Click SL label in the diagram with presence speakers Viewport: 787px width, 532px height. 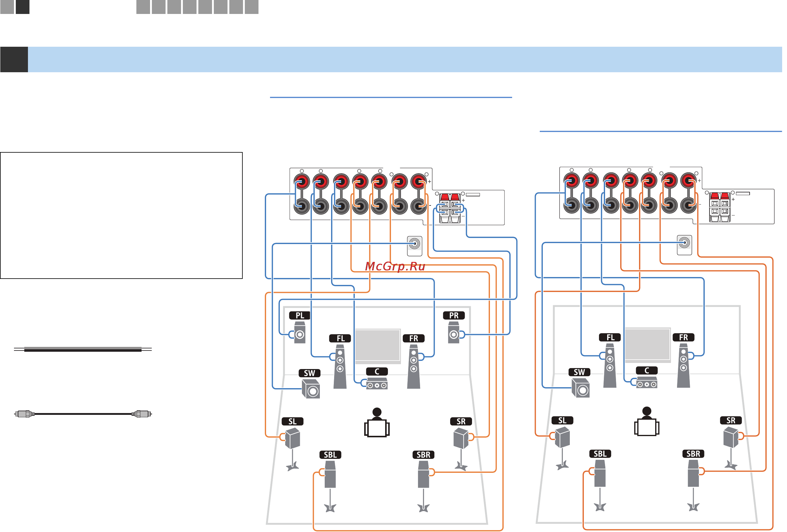(x=293, y=422)
